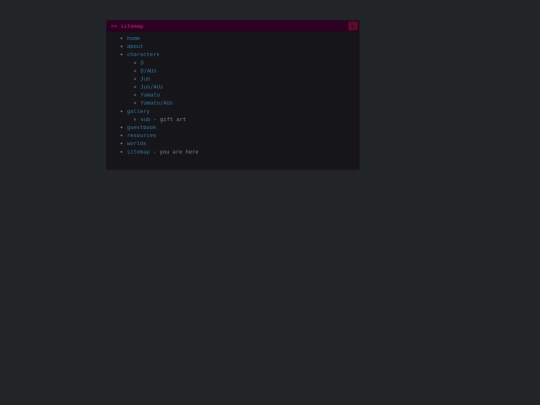The width and height of the screenshot is (540, 405).
Task: Click the 'gift art' description text
Action: 173,119
